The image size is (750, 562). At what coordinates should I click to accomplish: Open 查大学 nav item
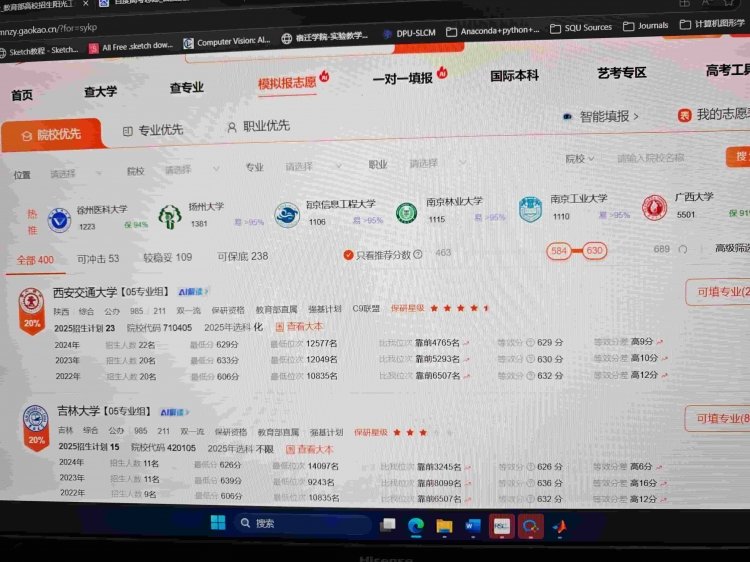pyautogui.click(x=100, y=91)
